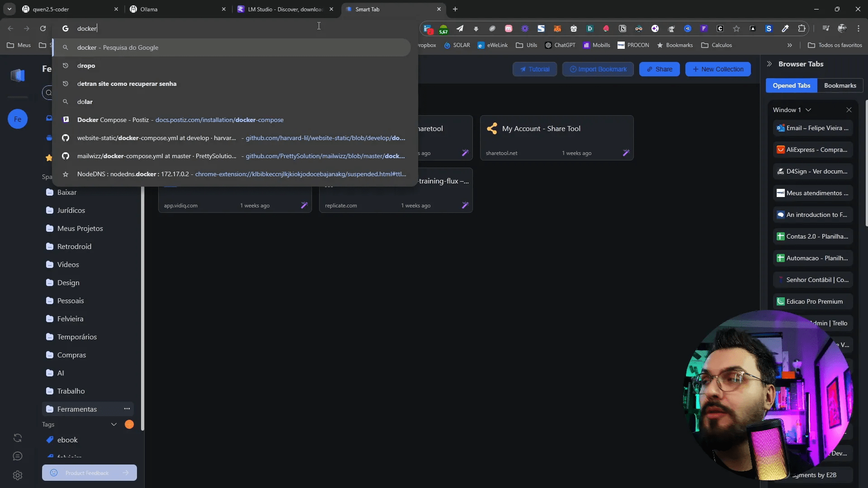Create a New Collection
868x488 pixels.
[718, 69]
